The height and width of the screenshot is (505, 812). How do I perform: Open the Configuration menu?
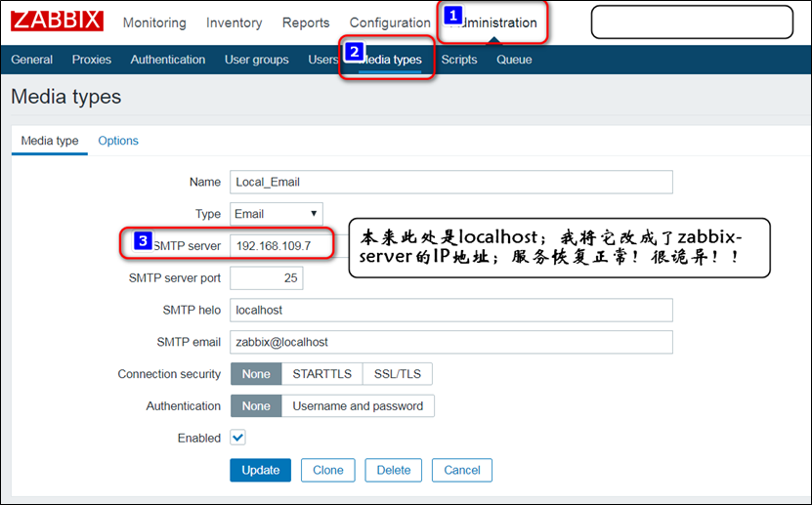[x=390, y=22]
